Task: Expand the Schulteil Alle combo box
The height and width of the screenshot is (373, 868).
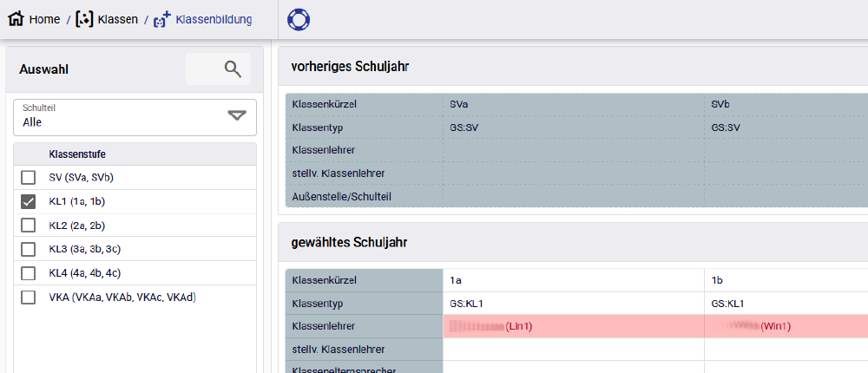Action: [x=122, y=117]
